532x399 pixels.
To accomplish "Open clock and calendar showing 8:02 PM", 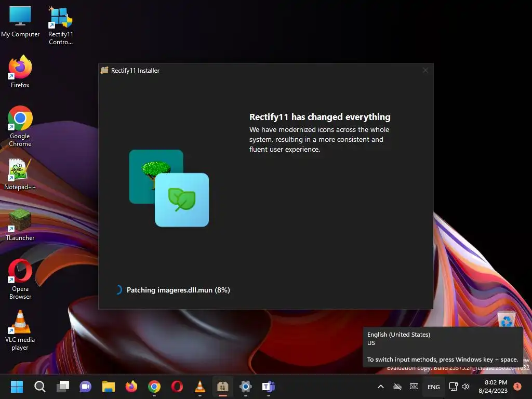I will click(494, 387).
